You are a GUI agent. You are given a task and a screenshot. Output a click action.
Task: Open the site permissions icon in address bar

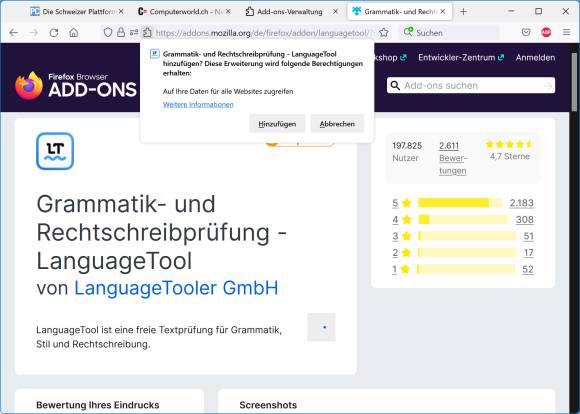(x=134, y=33)
